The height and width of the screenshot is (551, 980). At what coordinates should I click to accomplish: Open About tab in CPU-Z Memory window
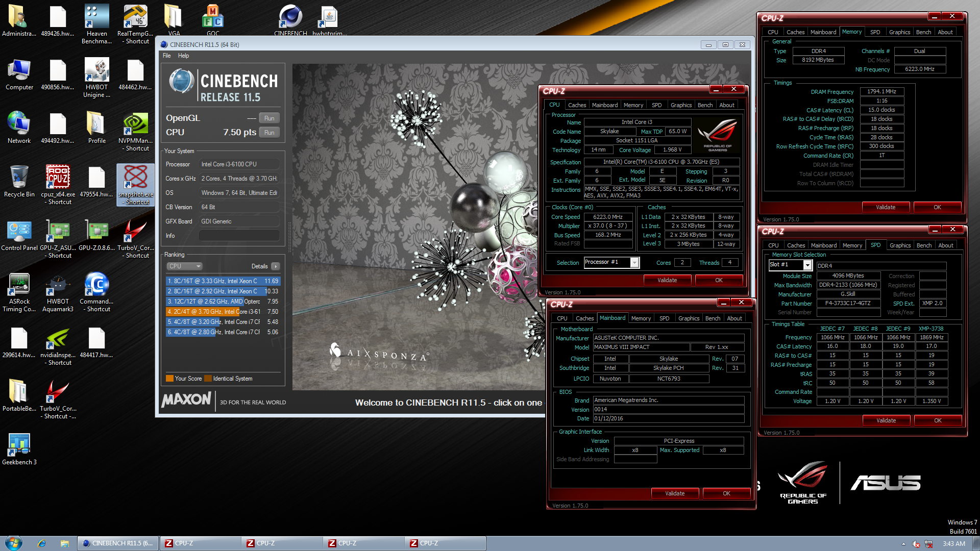point(945,32)
